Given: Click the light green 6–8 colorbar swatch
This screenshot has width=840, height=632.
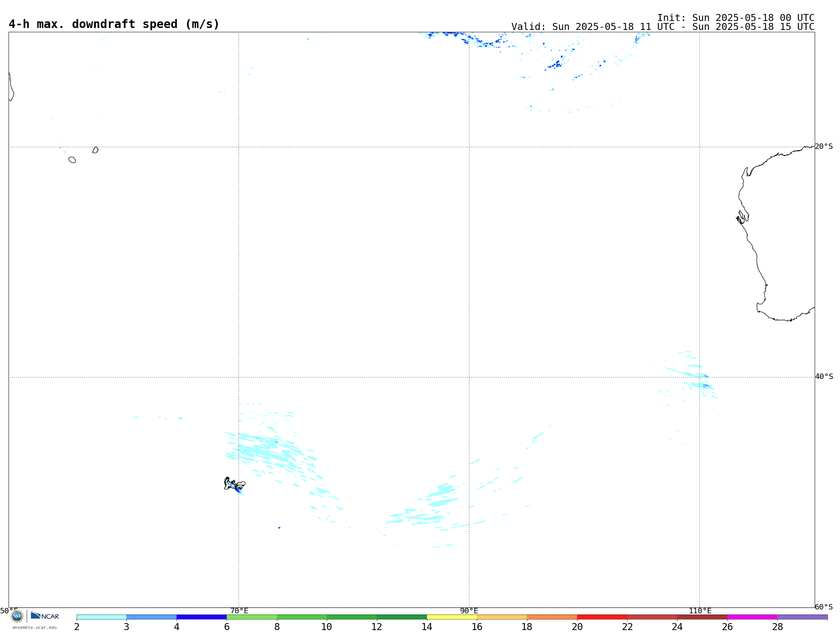Looking at the screenshot, I should point(252,617).
